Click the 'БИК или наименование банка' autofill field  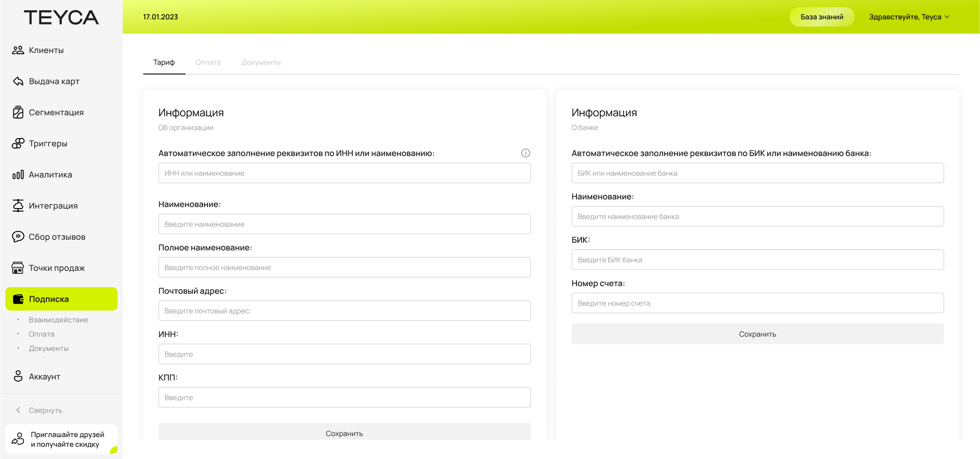point(757,173)
